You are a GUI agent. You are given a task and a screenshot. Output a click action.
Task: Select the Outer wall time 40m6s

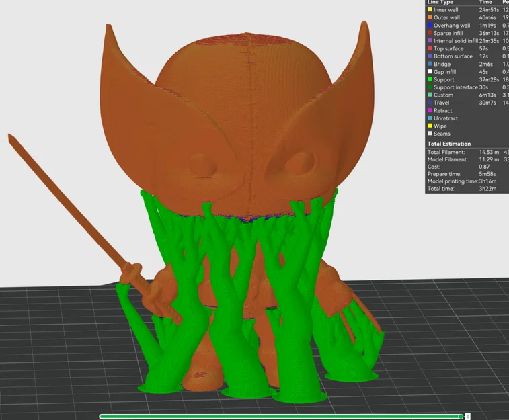pos(487,17)
